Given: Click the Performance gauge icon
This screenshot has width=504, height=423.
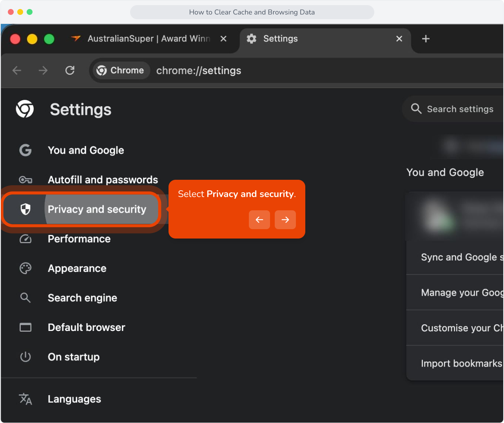Looking at the screenshot, I should (x=25, y=239).
